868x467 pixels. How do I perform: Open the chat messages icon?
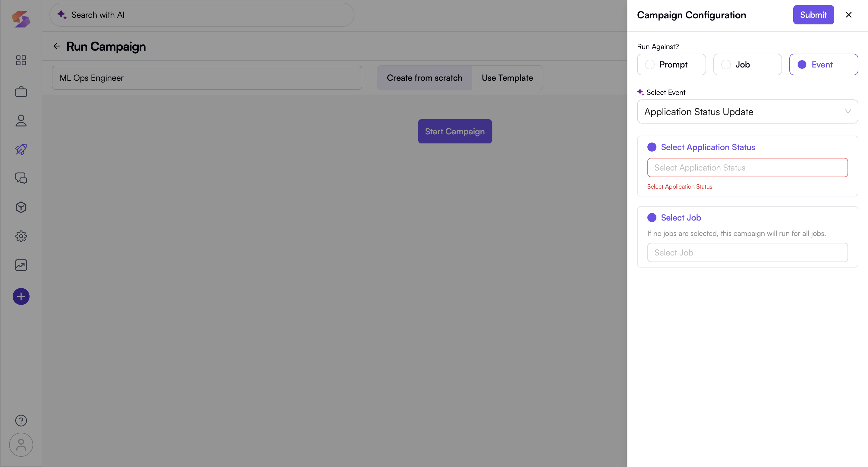[x=21, y=178]
